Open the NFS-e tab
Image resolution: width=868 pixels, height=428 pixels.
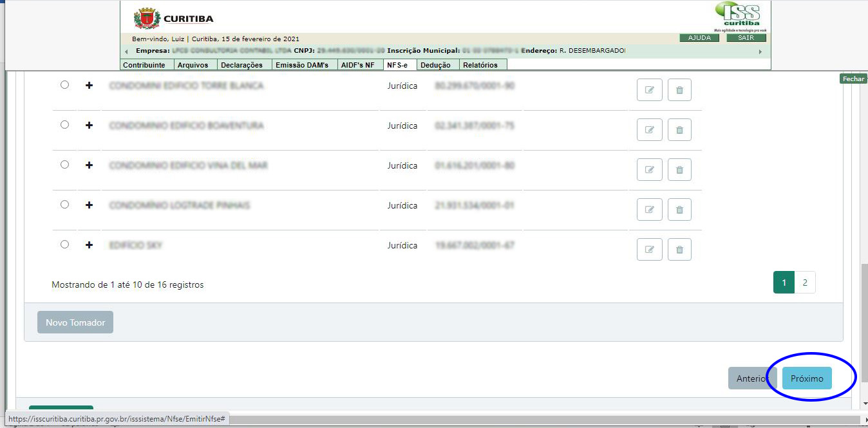[x=397, y=65]
